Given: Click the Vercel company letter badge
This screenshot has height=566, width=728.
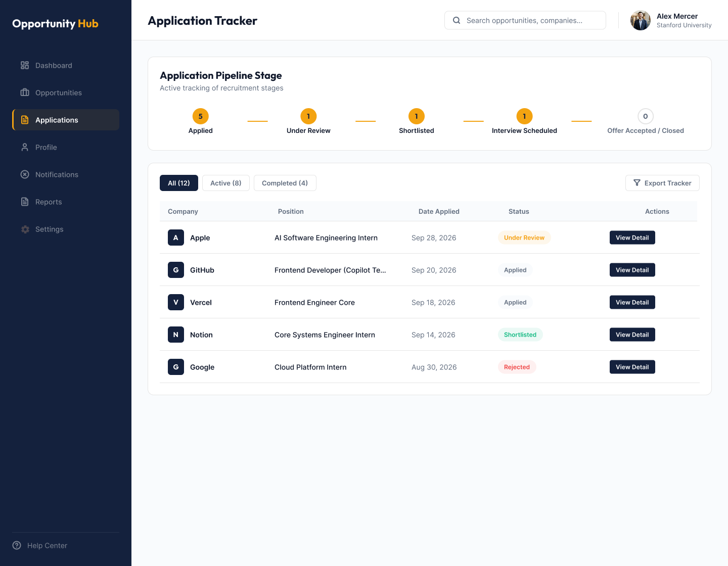Looking at the screenshot, I should pos(176,302).
